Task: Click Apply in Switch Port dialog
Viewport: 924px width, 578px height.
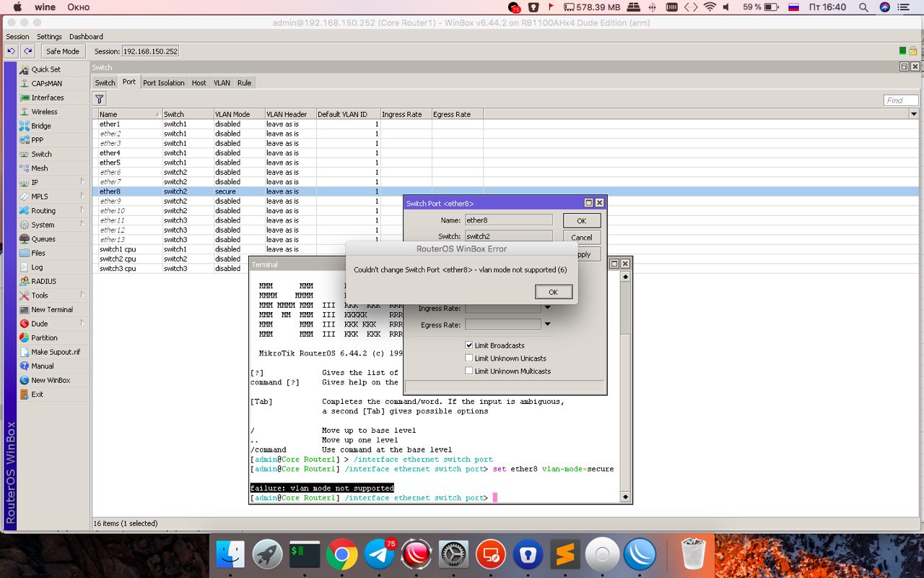Action: 583,254
